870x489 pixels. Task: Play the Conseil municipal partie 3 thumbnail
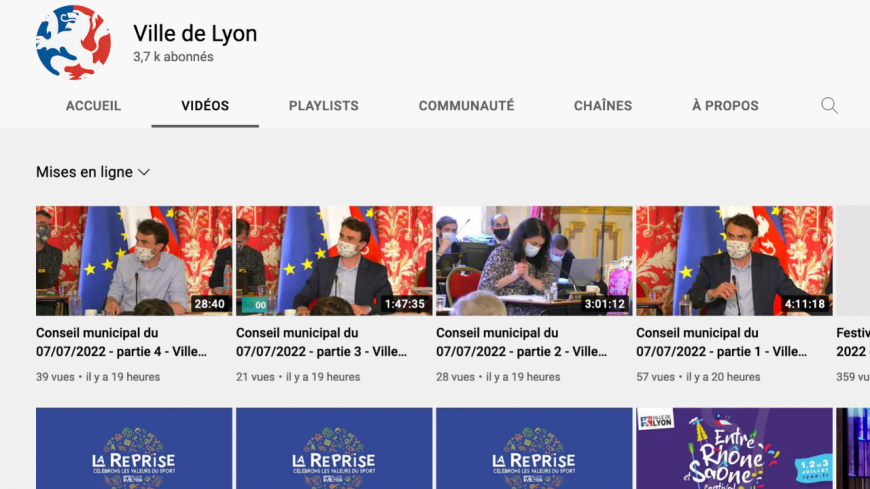[334, 260]
